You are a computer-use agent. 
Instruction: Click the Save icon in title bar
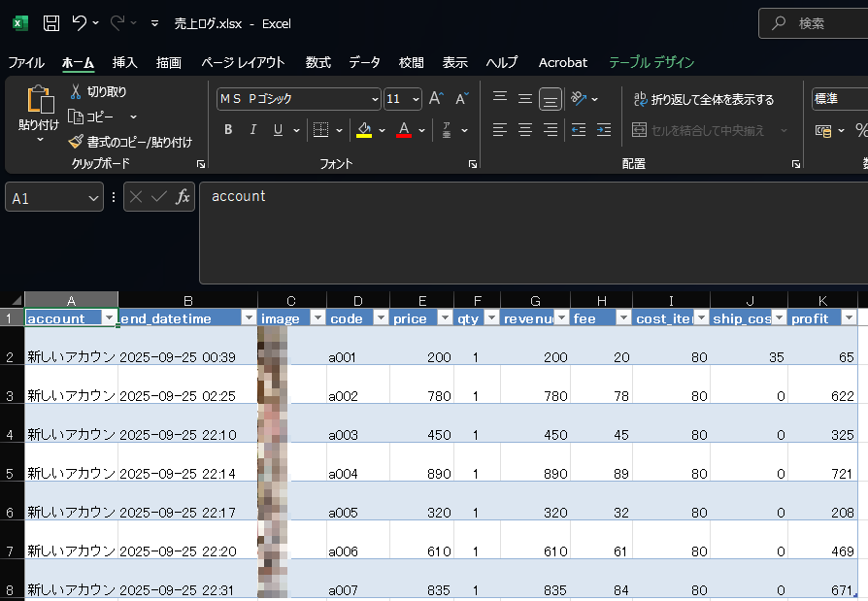pyautogui.click(x=51, y=23)
